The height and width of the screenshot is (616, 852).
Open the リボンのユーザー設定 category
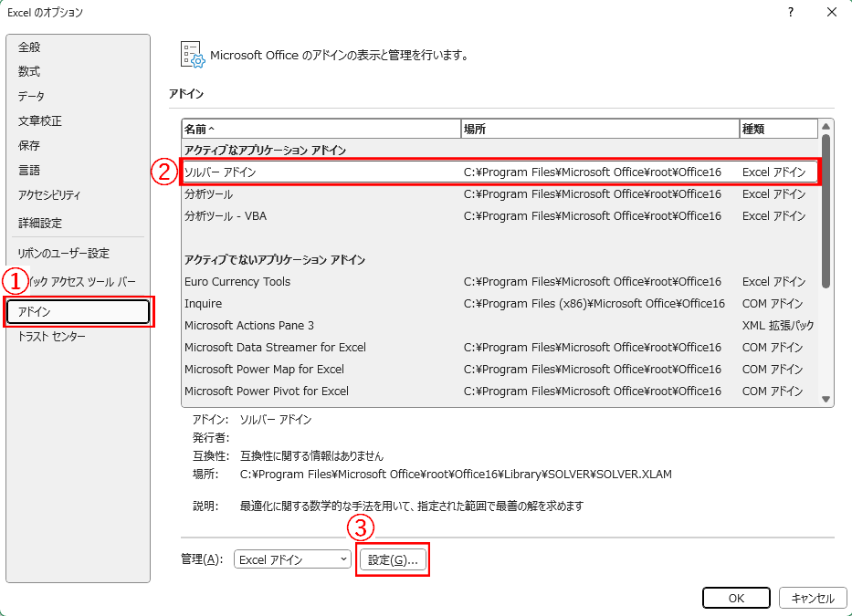tap(63, 253)
